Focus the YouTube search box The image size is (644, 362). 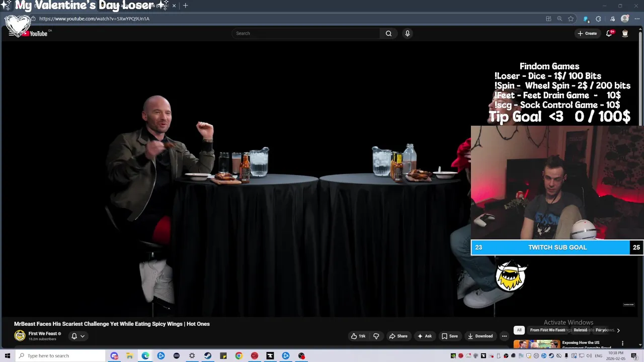click(306, 33)
